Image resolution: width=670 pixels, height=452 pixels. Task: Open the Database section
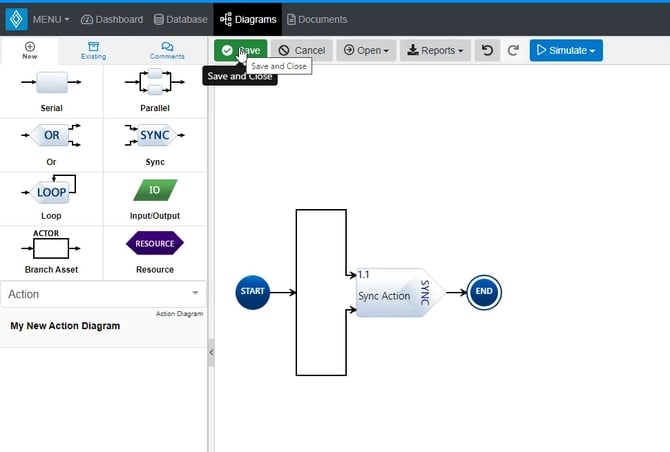pyautogui.click(x=180, y=20)
